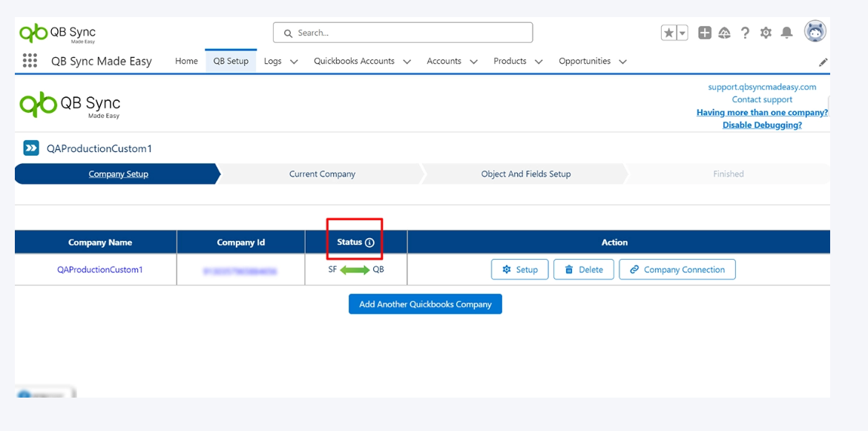Expand the Logs tab dropdown chevron

click(294, 62)
